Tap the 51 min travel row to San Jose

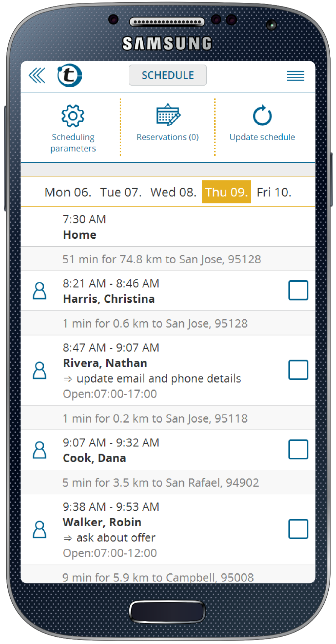[161, 259]
